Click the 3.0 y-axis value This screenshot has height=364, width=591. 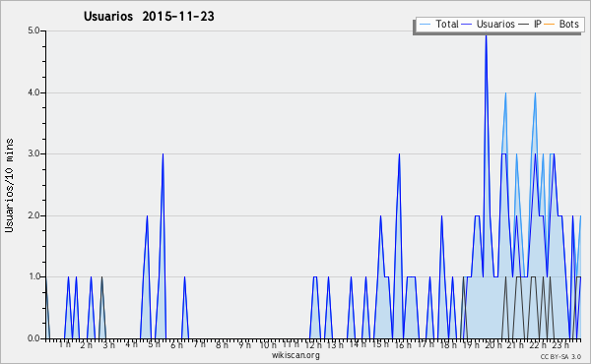pos(33,153)
